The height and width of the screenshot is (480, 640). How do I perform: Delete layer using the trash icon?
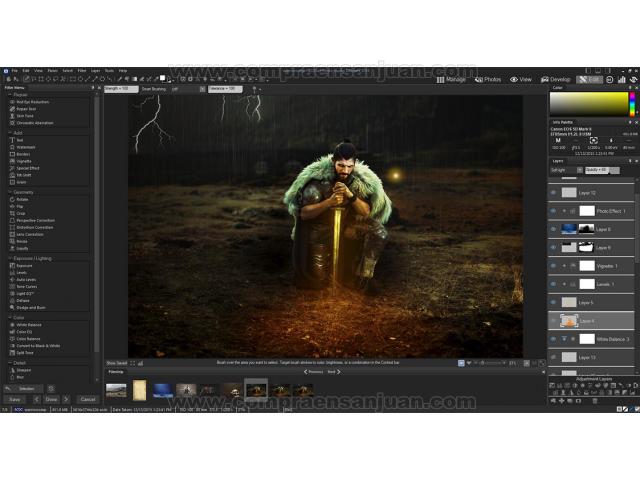(595, 401)
